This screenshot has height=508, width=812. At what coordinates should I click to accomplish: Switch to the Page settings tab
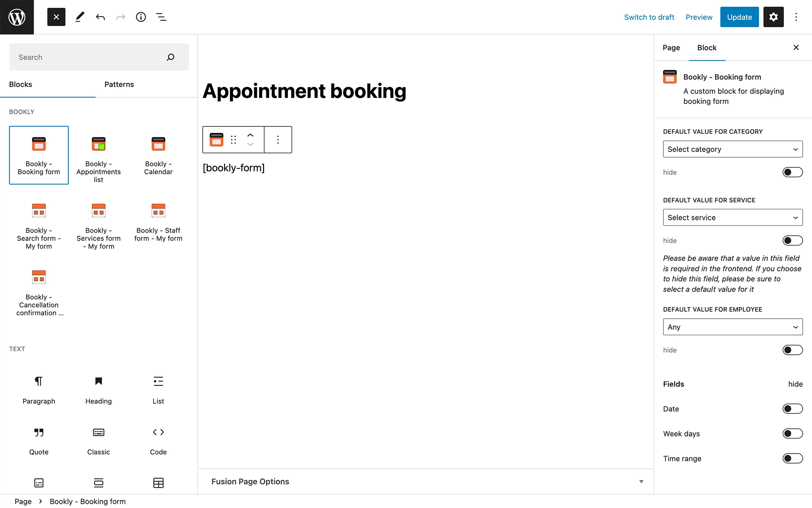pos(671,48)
